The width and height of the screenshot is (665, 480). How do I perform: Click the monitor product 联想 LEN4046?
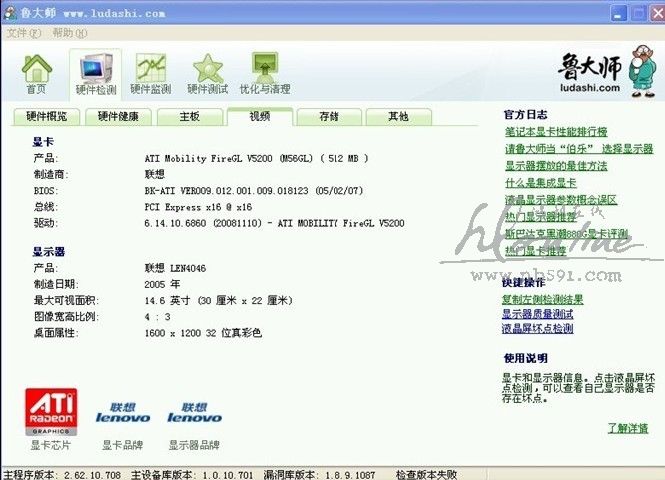[x=175, y=268]
